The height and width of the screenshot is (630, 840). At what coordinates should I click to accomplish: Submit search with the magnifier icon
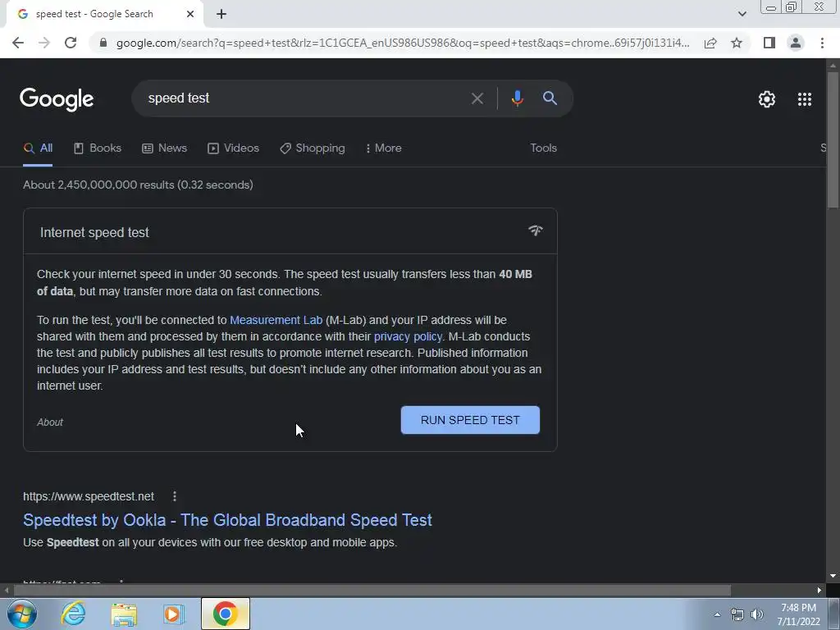point(550,98)
